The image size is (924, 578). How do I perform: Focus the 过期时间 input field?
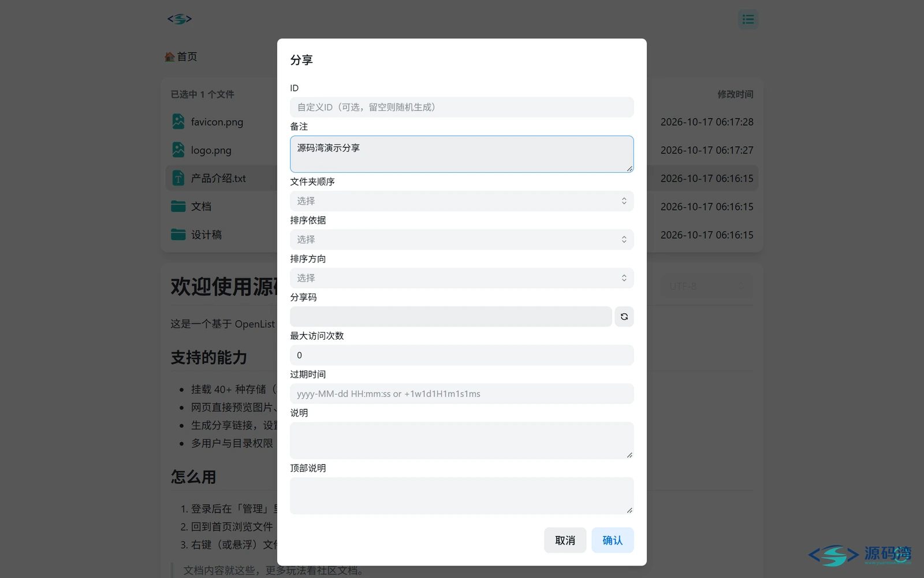click(462, 394)
